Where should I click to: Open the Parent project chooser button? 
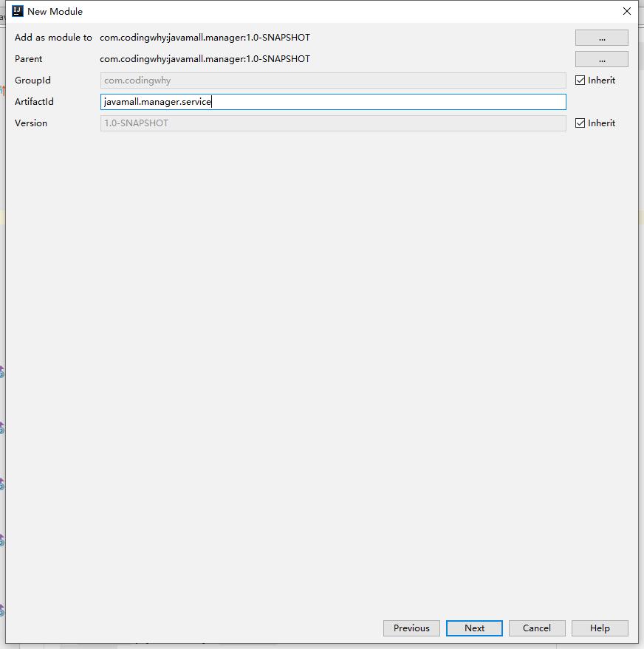pyautogui.click(x=601, y=59)
